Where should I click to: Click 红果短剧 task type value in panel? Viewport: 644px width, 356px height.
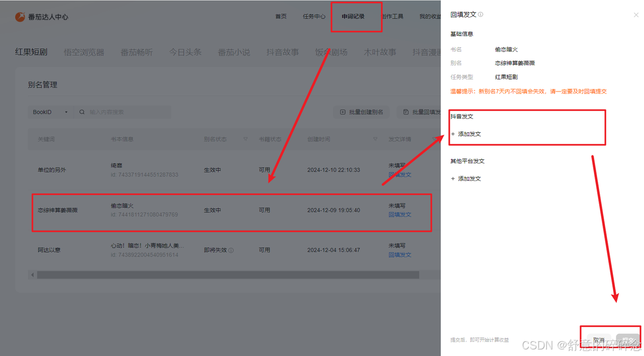click(507, 77)
